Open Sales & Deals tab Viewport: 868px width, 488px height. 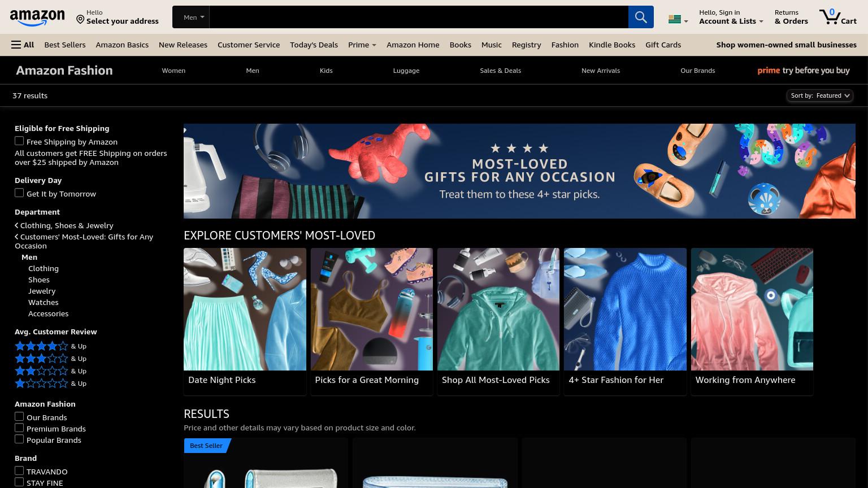pyautogui.click(x=501, y=71)
